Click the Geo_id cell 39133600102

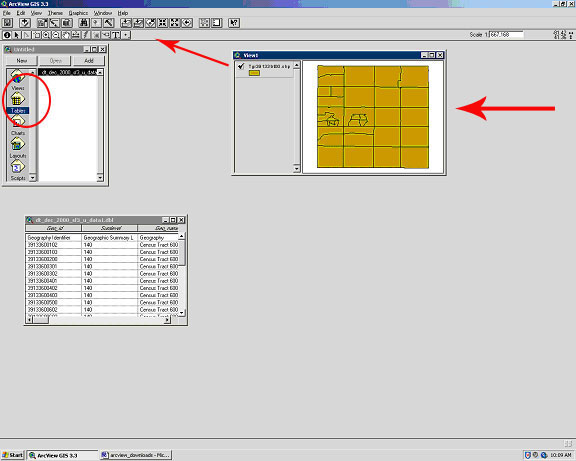coord(53,245)
